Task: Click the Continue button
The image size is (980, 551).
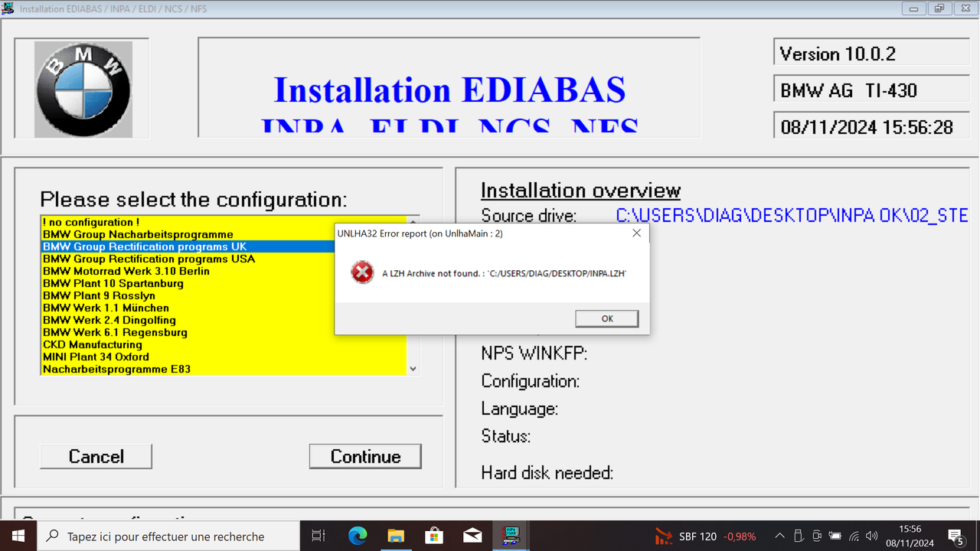Action: click(x=365, y=456)
